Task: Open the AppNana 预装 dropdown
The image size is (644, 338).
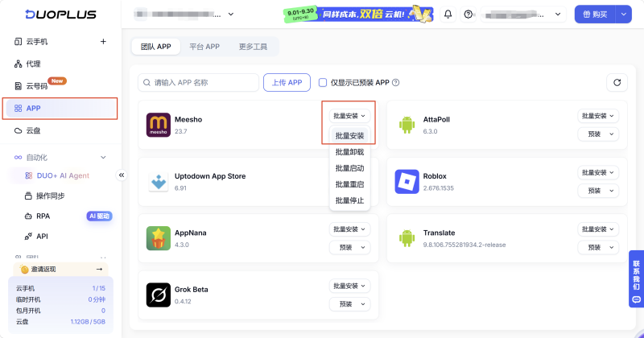Action: 349,247
